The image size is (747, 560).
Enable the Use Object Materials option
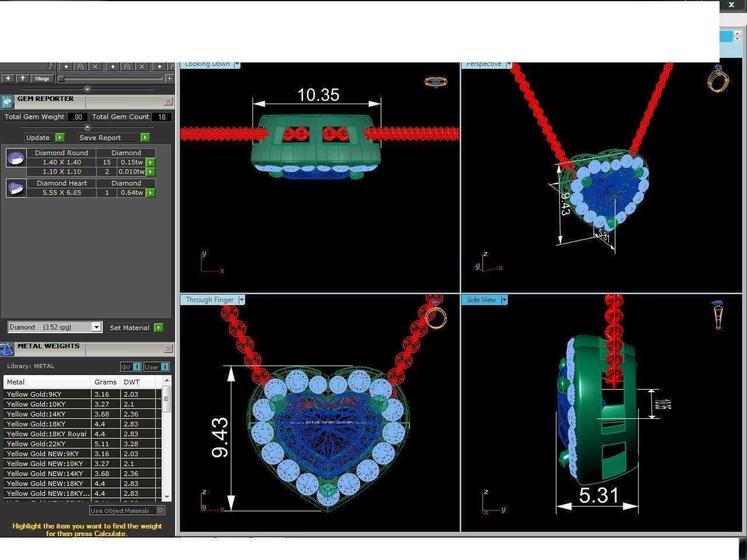point(160,510)
